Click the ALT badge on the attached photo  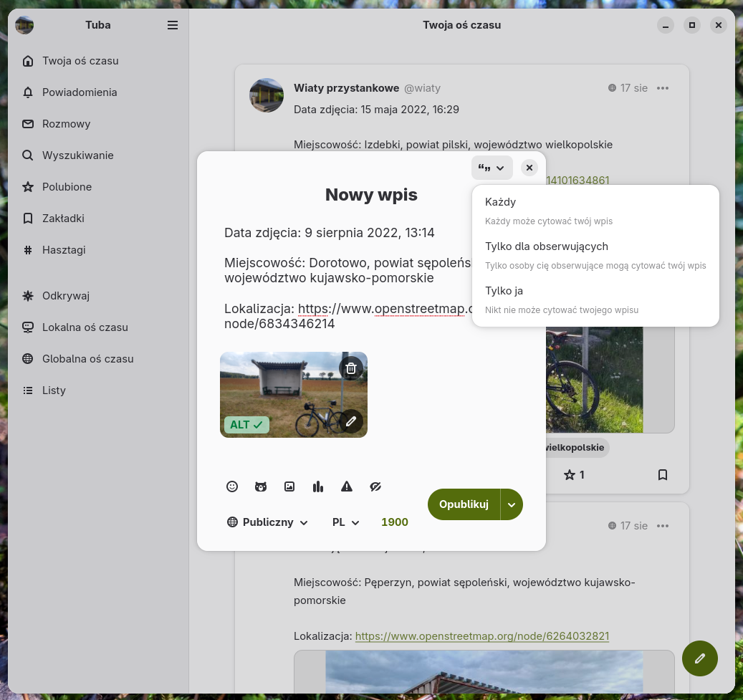[246, 425]
